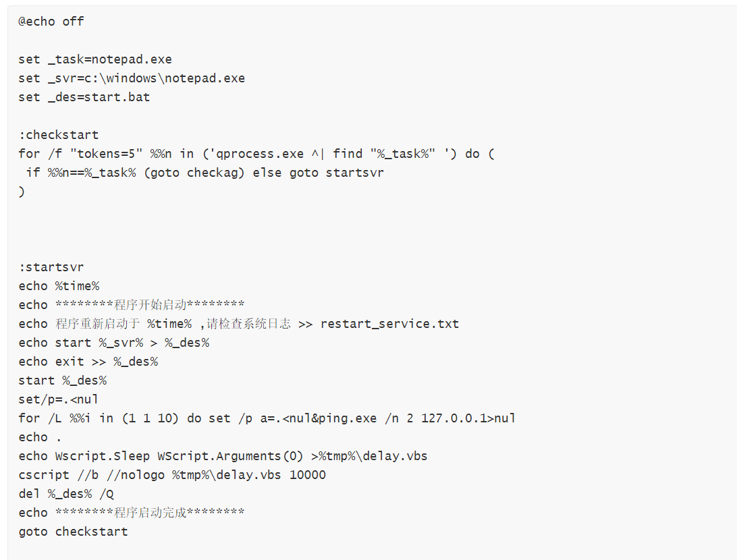Click the "restart_service.txt" file name

click(x=389, y=324)
